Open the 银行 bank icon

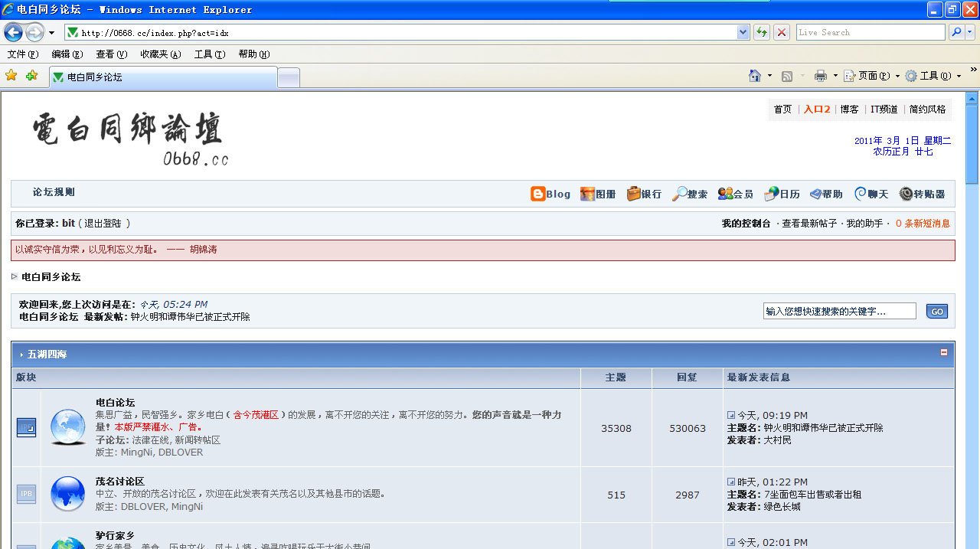[x=633, y=194]
